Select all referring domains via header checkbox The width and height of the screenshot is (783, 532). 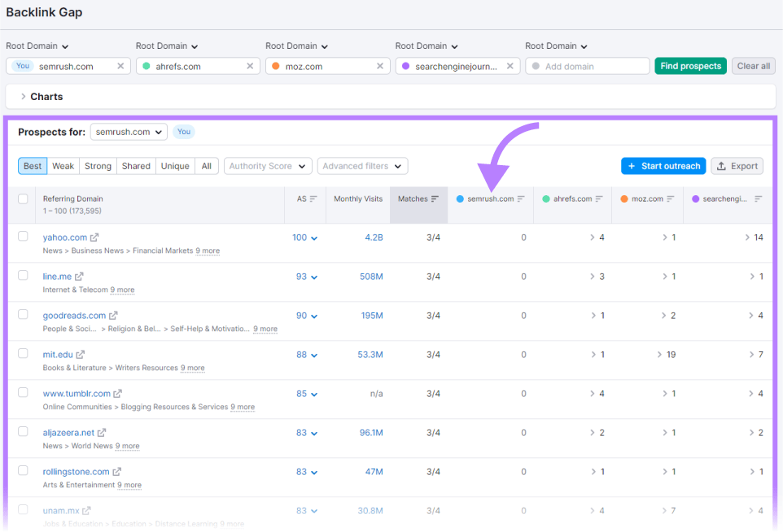pyautogui.click(x=23, y=198)
